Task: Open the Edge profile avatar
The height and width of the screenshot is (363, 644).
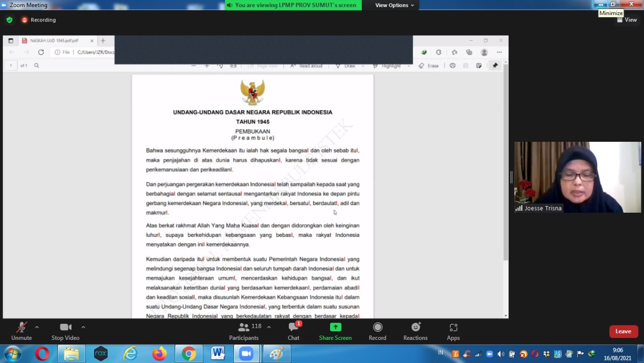Action: [x=484, y=52]
